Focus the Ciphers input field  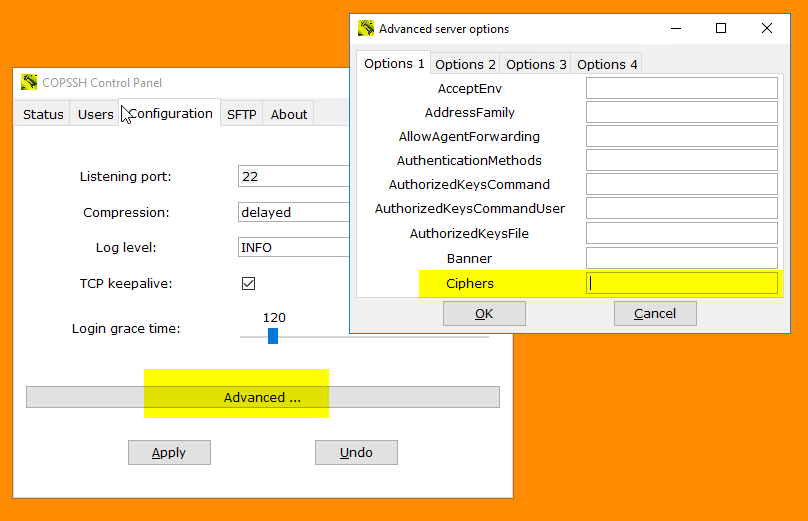point(682,283)
